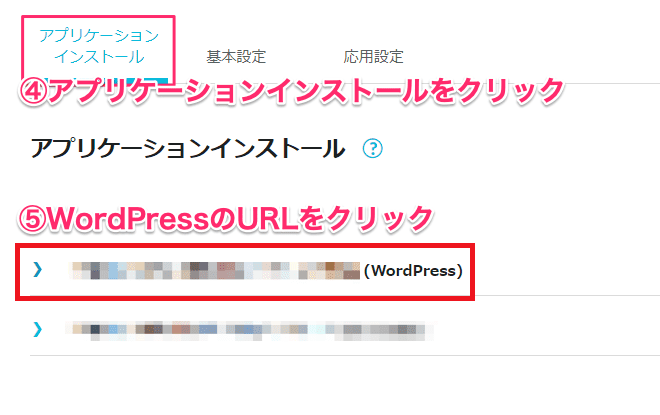Expand the second blurred URL row chevron
The width and height of the screenshot is (660, 415).
[38, 329]
